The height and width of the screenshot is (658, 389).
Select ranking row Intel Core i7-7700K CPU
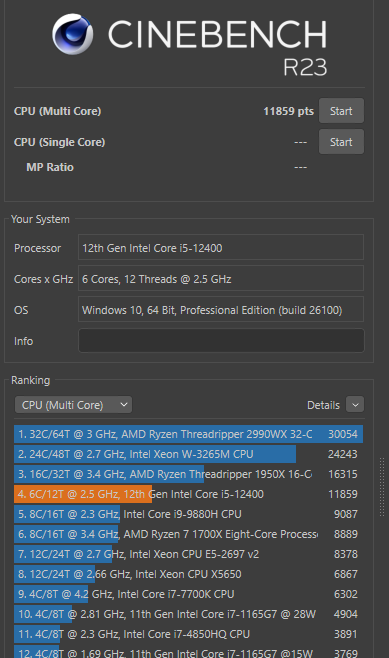188,594
